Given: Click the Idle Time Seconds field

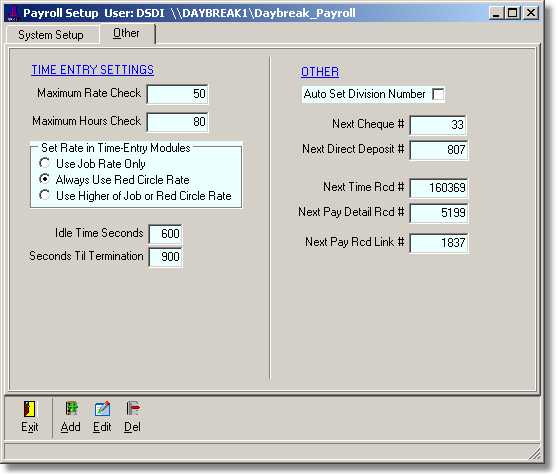Looking at the screenshot, I should [166, 234].
